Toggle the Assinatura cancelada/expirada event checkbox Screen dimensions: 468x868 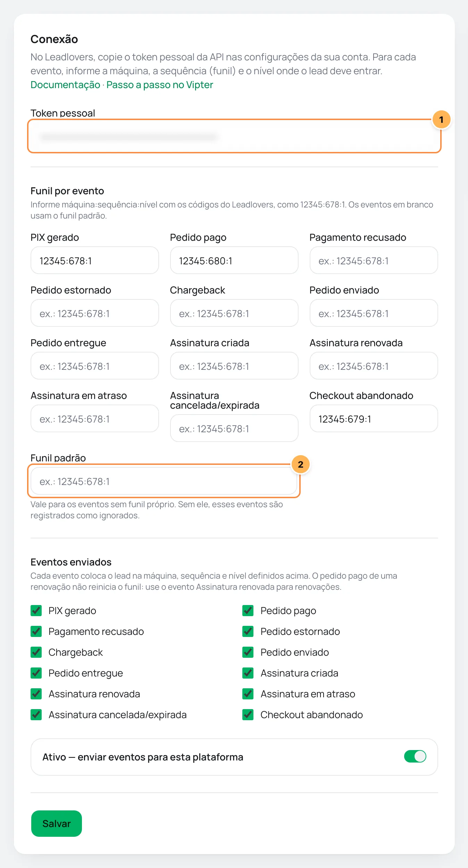coord(36,715)
